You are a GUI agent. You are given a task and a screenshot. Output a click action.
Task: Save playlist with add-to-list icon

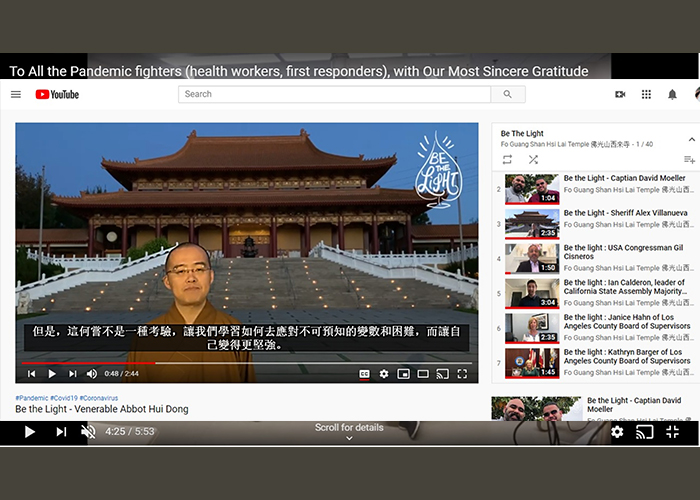[689, 159]
